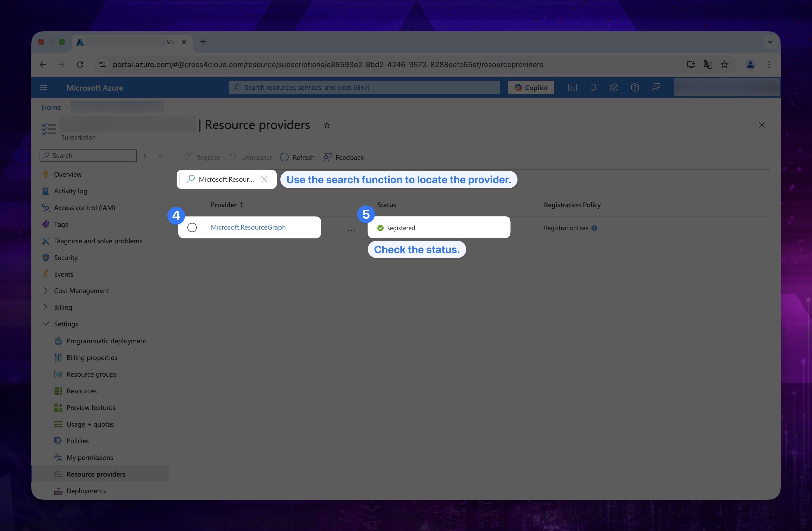Click the provider filter search field
The height and width of the screenshot is (531, 812).
pyautogui.click(x=226, y=179)
